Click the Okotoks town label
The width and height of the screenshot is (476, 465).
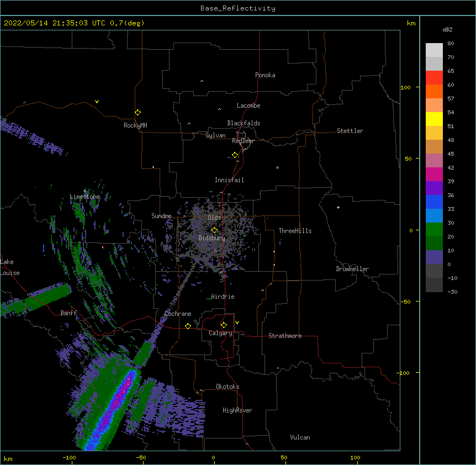pyautogui.click(x=228, y=387)
